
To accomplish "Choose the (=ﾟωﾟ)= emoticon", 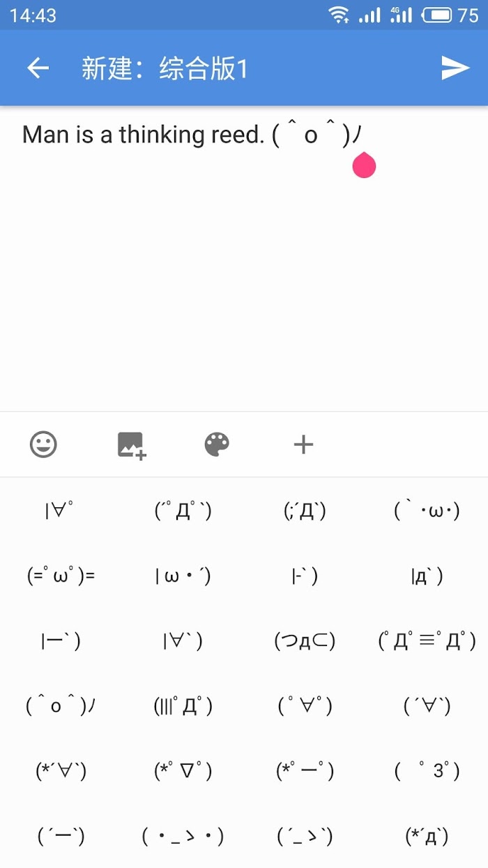I will 61,576.
